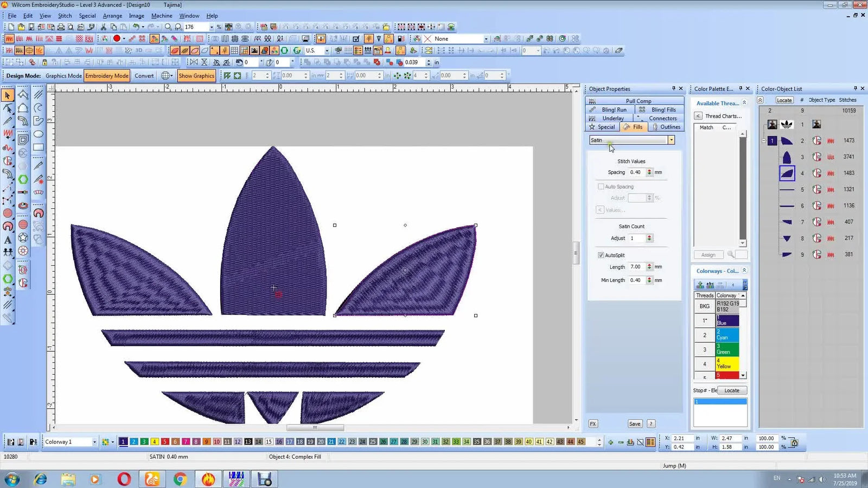Open Google Chrome from taskbar
This screenshot has height=488, width=868.
[x=180, y=479]
